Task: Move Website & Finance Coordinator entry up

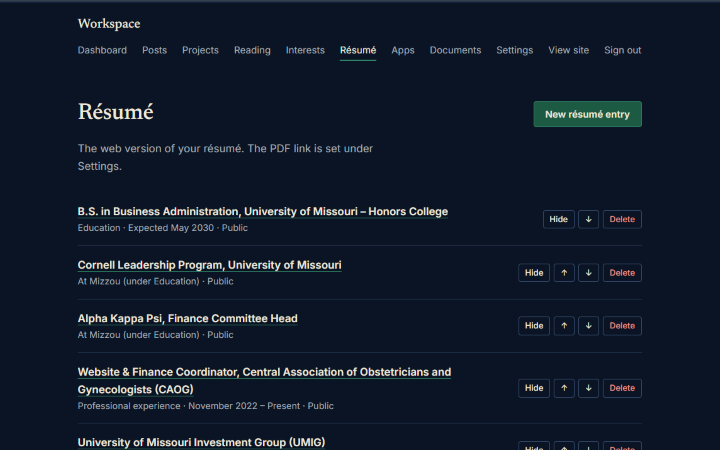Action: point(564,388)
